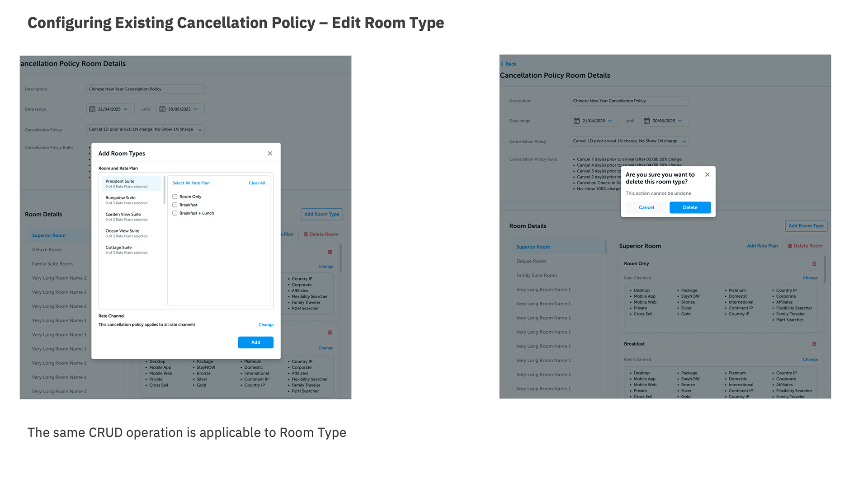Check the Breakfast rate plan checkbox
The width and height of the screenshot is (868, 492).
click(175, 205)
